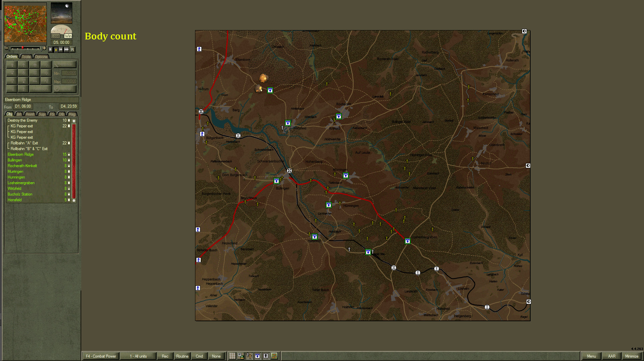Click the objectives list scroll-down arrow
644x361 pixels.
click(74, 200)
